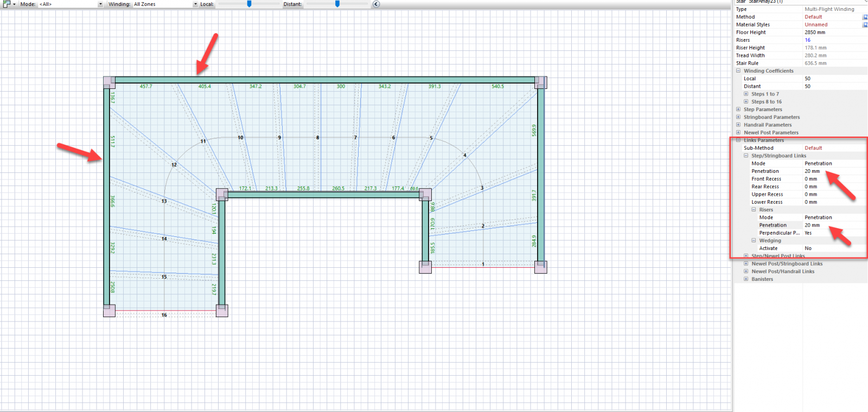Collapse the Risers sub-group
The height and width of the screenshot is (412, 868).
point(754,209)
